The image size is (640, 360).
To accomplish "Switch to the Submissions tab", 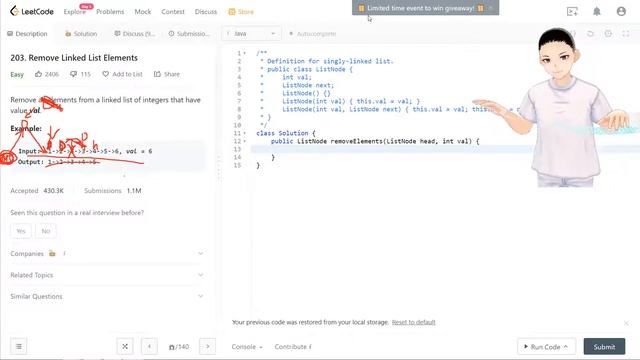I will [189, 34].
